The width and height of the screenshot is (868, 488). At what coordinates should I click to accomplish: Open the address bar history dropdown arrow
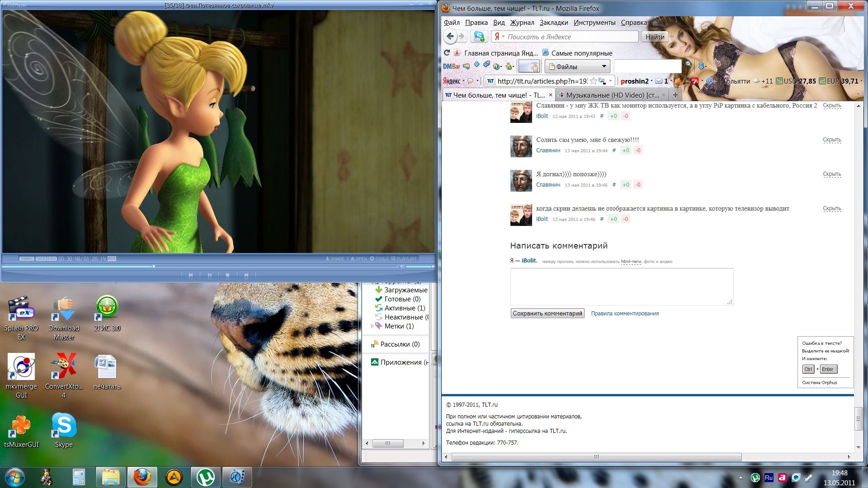610,81
